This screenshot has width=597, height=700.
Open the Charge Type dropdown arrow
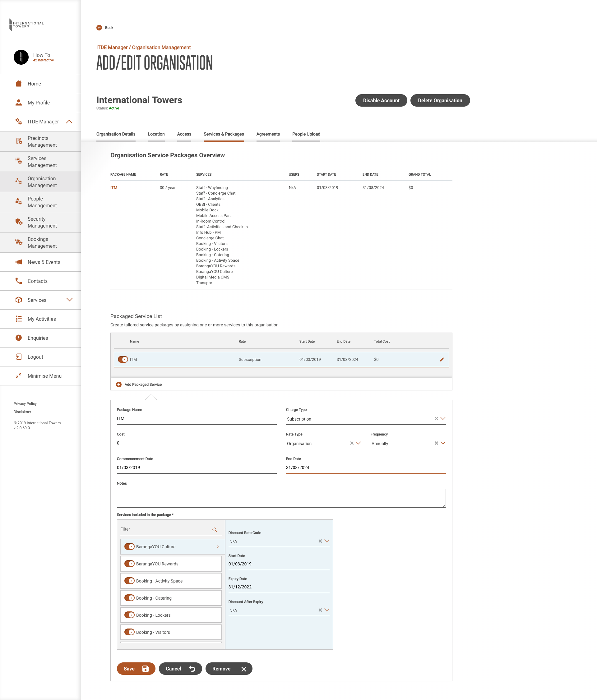443,419
